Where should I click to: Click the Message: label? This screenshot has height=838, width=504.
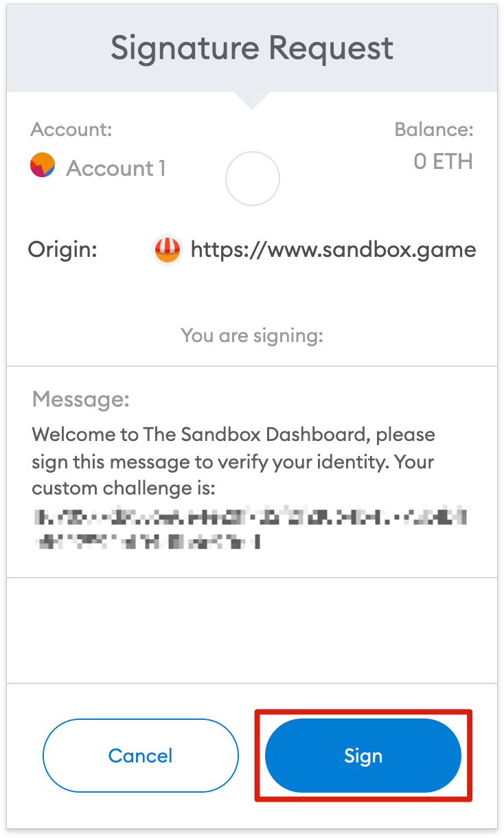coord(81,399)
